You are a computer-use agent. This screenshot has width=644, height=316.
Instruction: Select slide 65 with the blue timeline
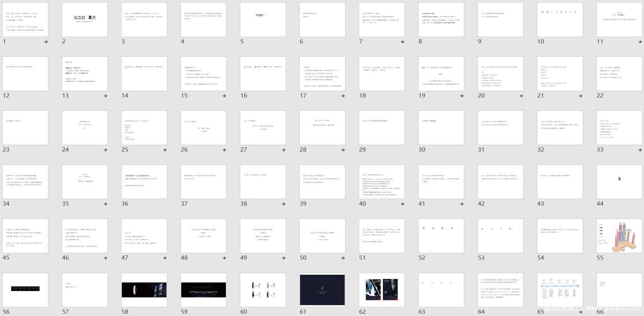pyautogui.click(x=560, y=290)
